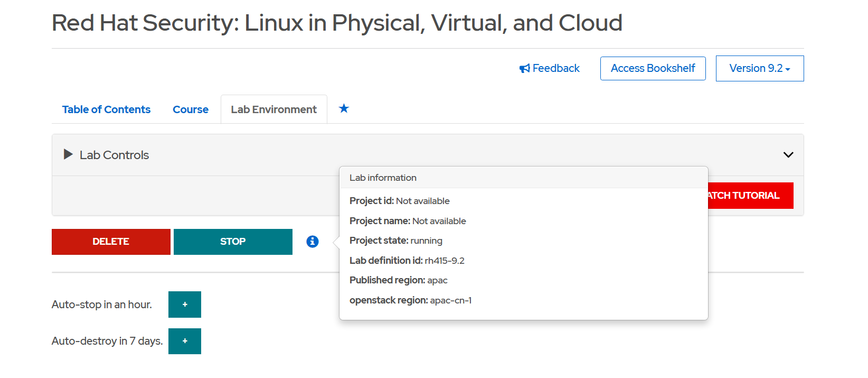Switch to the Table of Contents tab
This screenshot has width=868, height=378.
[x=106, y=109]
